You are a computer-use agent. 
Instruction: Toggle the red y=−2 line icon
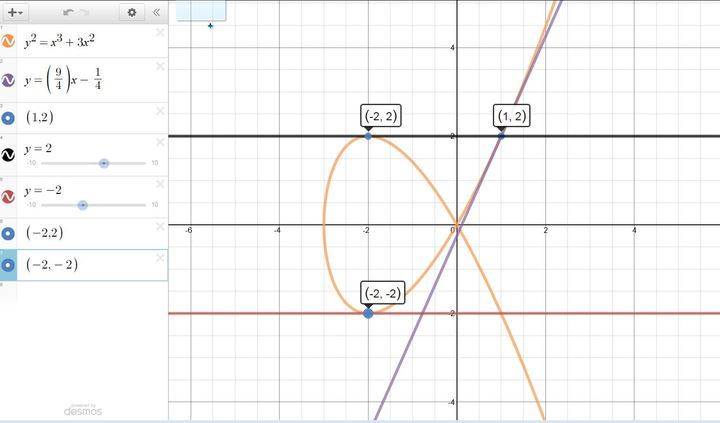click(8, 196)
